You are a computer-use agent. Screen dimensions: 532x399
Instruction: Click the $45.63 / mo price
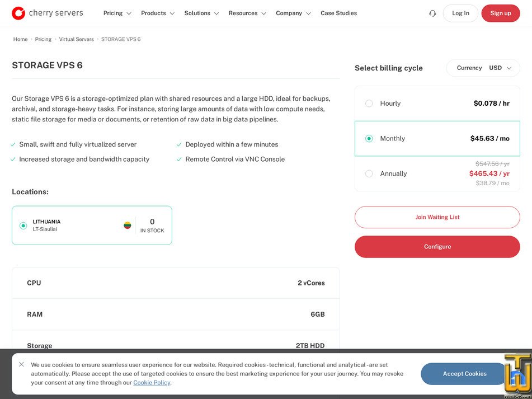click(490, 138)
